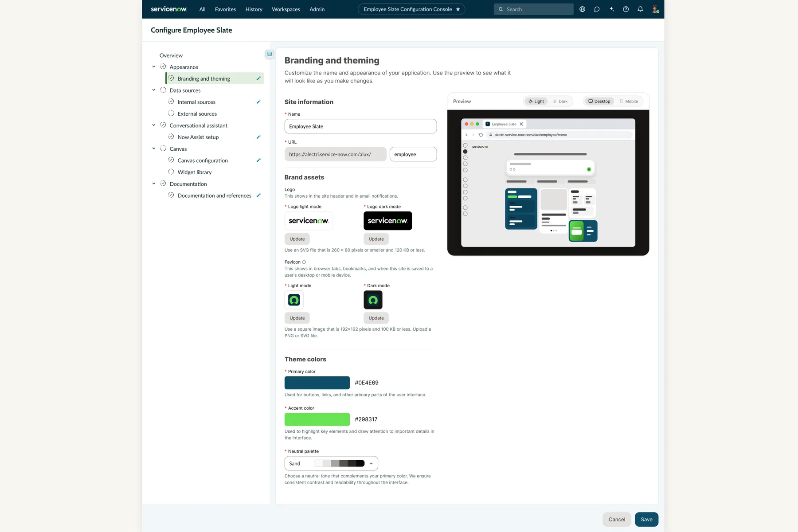Screen dimensions: 798x532
Task: Click the status icon beside Data sources
Action: pos(163,90)
